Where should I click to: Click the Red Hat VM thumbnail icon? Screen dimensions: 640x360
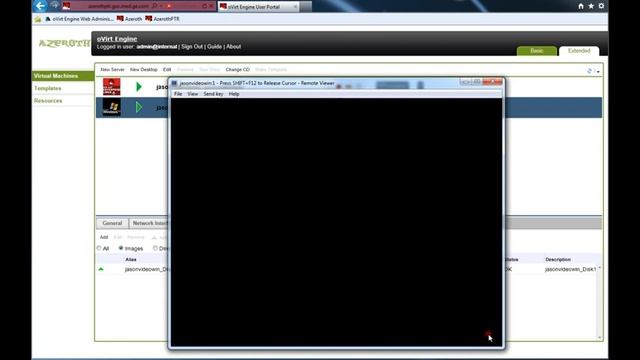(111, 87)
